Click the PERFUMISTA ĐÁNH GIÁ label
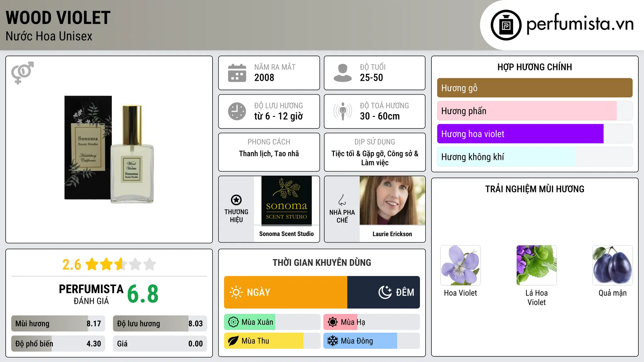The image size is (644, 362). pos(91,294)
